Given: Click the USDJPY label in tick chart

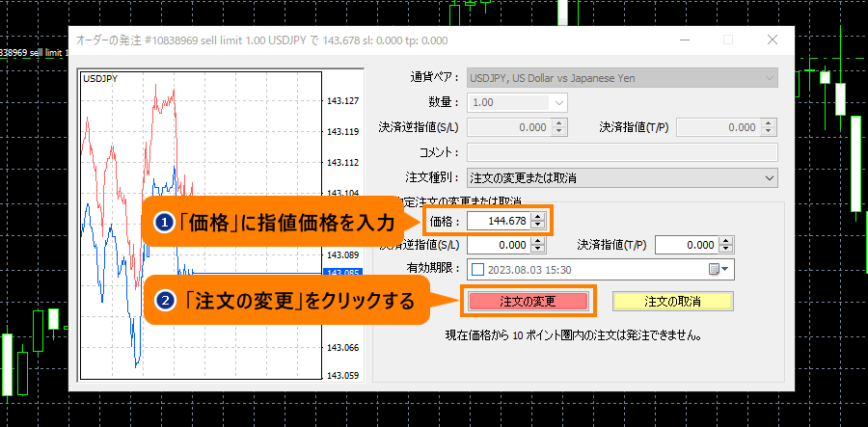Looking at the screenshot, I should click(x=100, y=78).
